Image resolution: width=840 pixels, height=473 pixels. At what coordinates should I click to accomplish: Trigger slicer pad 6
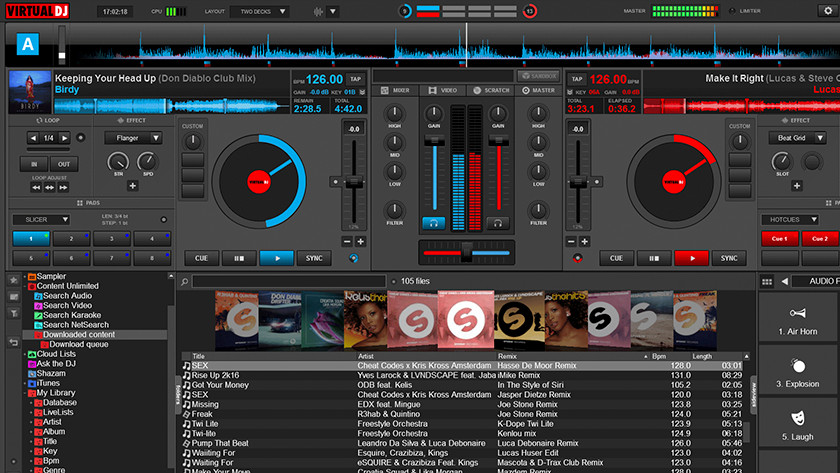(x=71, y=258)
